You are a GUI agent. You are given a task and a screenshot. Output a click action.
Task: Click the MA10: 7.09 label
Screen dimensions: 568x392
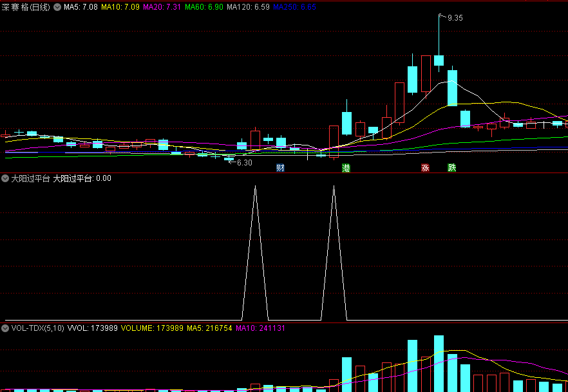tap(120, 7)
